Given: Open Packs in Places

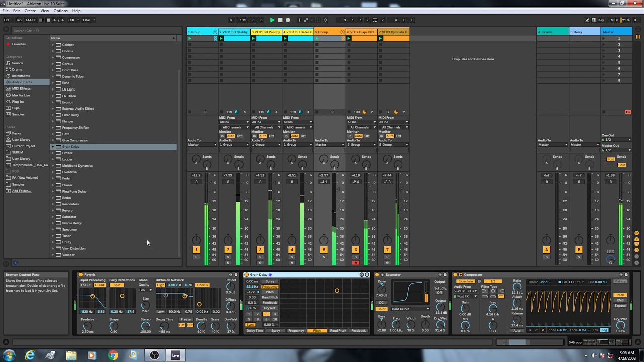Looking at the screenshot, I should (x=17, y=133).
